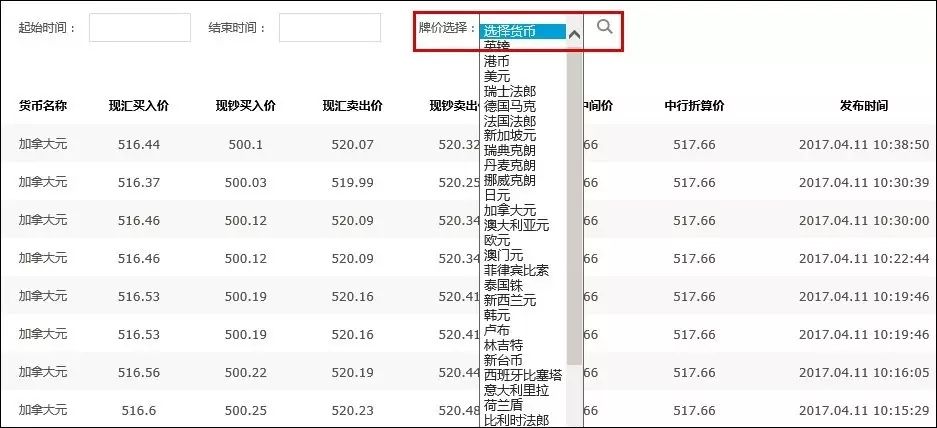The image size is (937, 428).
Task: Click the 现汇买入价 column header
Action: coord(139,106)
